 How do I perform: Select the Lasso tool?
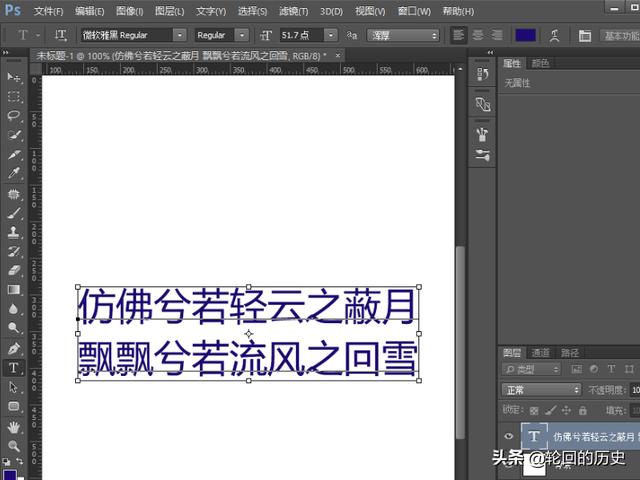pyautogui.click(x=13, y=116)
